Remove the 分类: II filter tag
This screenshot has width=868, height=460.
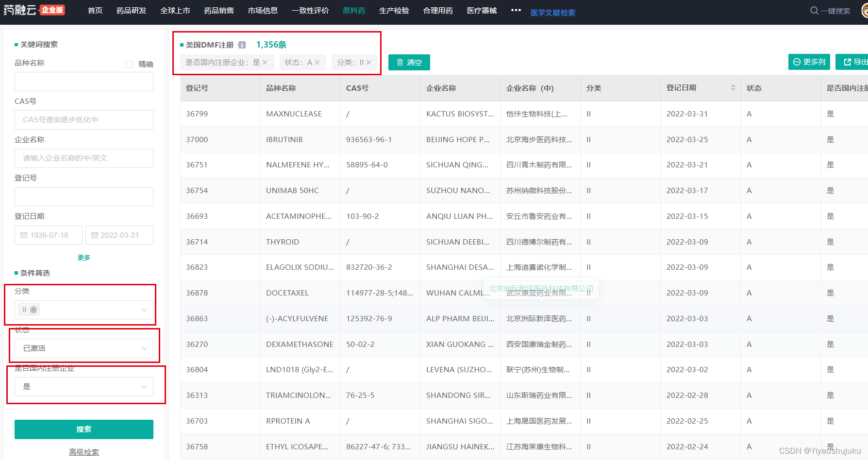point(368,62)
